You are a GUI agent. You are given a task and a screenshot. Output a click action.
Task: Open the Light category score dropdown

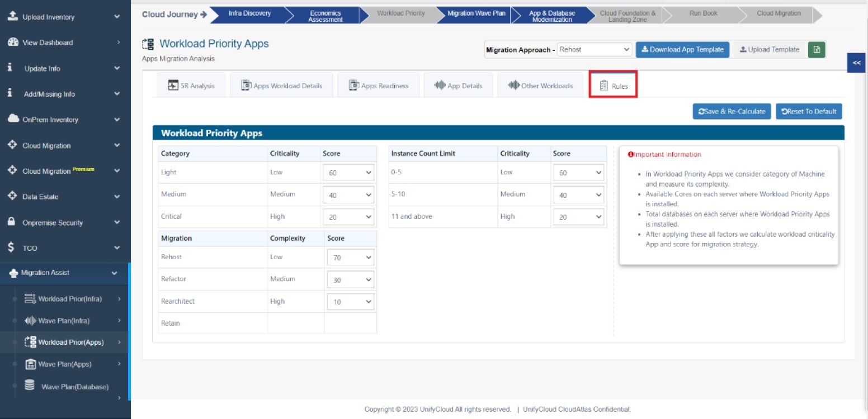click(348, 173)
